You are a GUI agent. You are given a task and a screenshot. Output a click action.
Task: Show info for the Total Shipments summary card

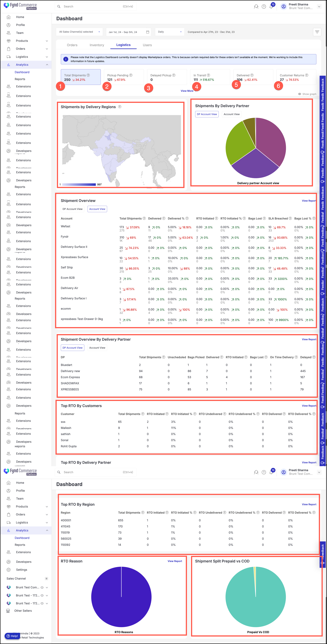[88, 75]
